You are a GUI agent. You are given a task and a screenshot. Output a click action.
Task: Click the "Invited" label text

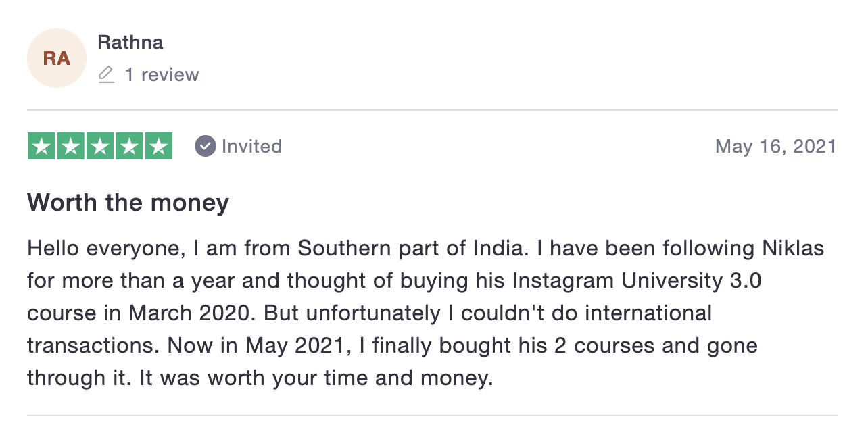pos(251,147)
